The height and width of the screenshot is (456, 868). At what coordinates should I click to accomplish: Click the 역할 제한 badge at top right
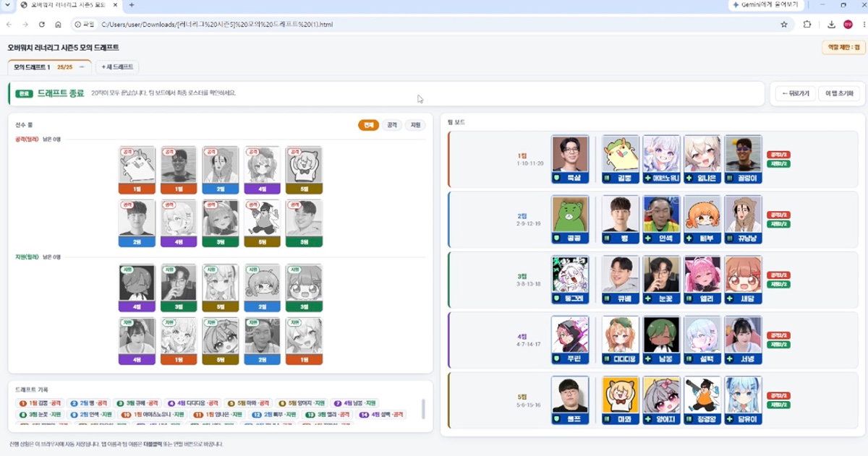tap(843, 48)
